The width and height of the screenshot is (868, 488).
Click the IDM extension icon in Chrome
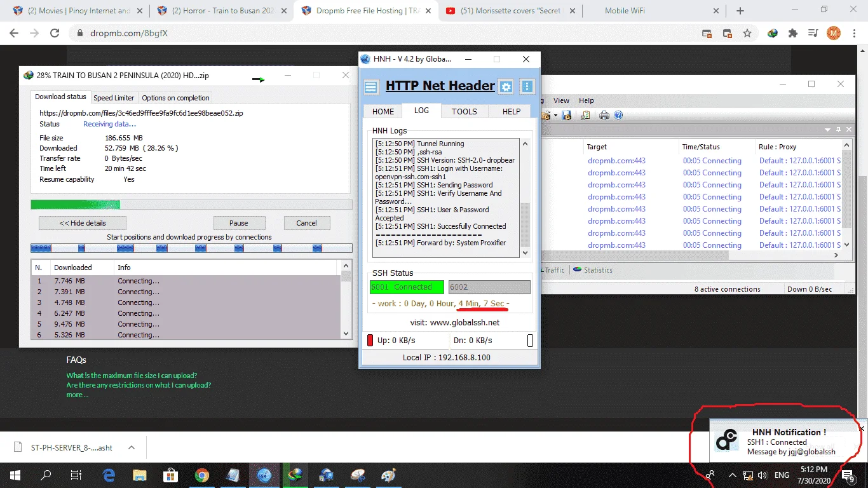click(773, 33)
